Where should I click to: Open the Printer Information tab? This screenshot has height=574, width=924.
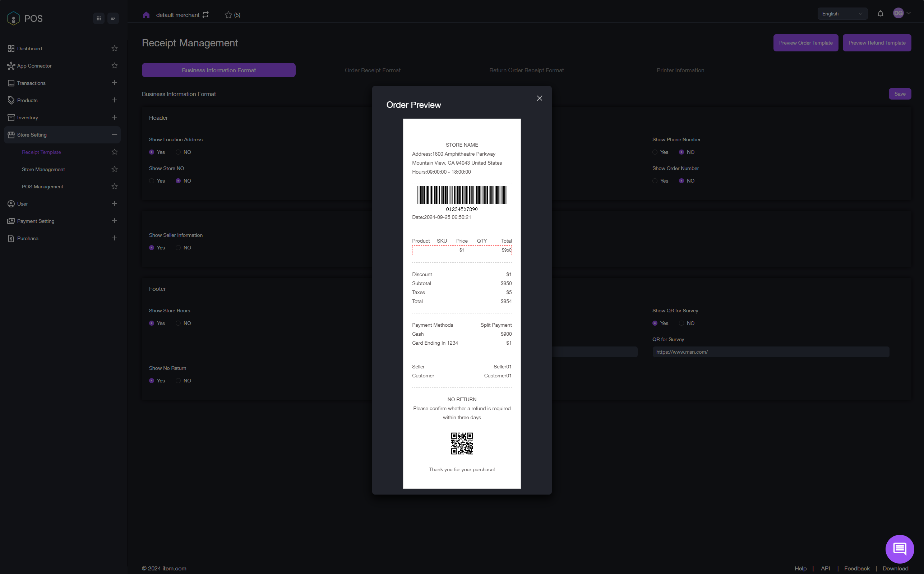pos(680,70)
